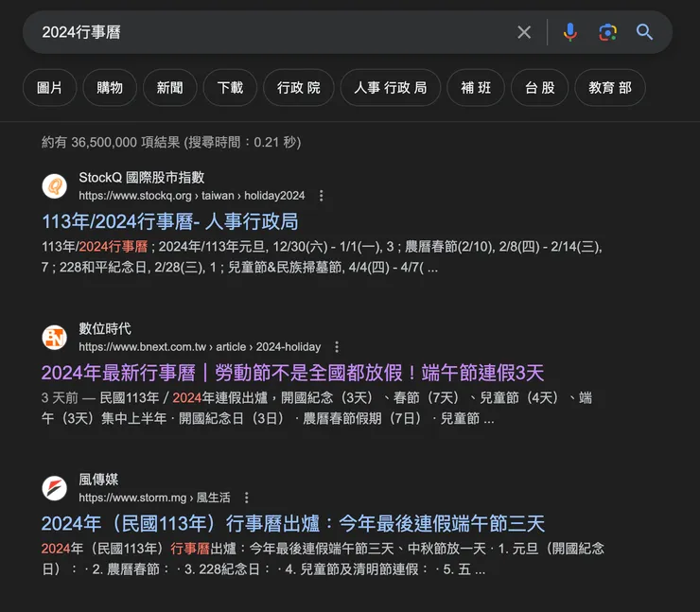Viewport: 700px width, 612px height.
Task: Select the 新聞 filter chip
Action: pos(169,87)
